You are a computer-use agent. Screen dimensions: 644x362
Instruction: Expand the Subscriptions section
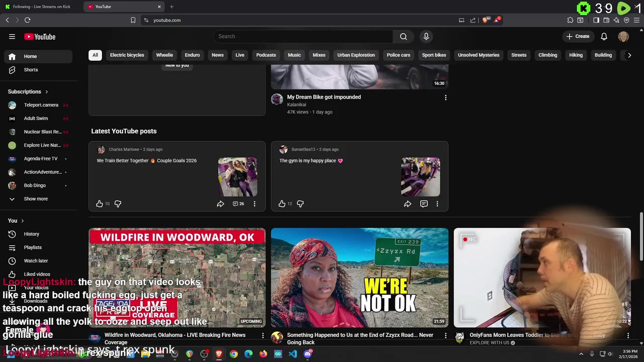click(28, 92)
